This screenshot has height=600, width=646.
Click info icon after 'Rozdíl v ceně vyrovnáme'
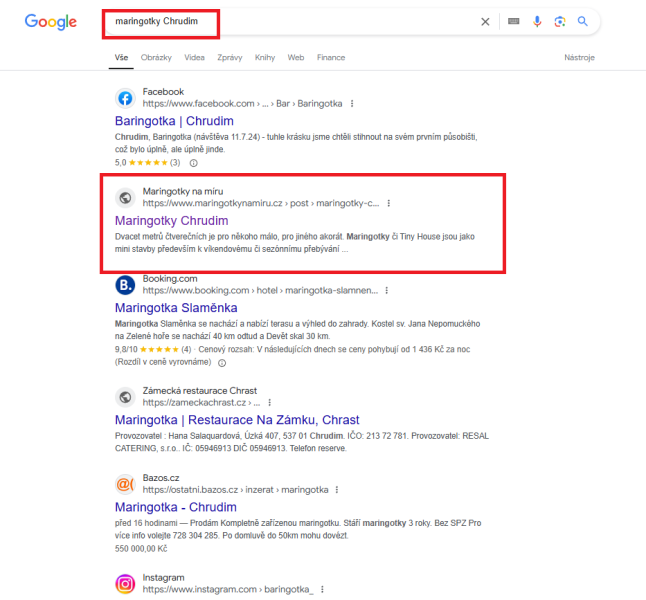[x=222, y=363]
